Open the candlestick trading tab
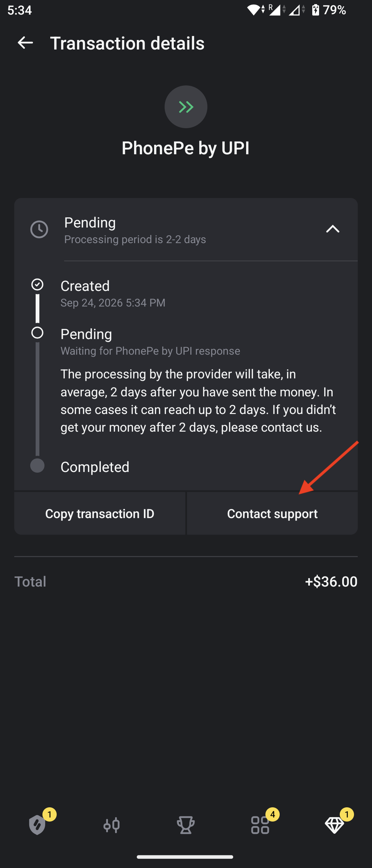The width and height of the screenshot is (372, 868). tap(112, 825)
